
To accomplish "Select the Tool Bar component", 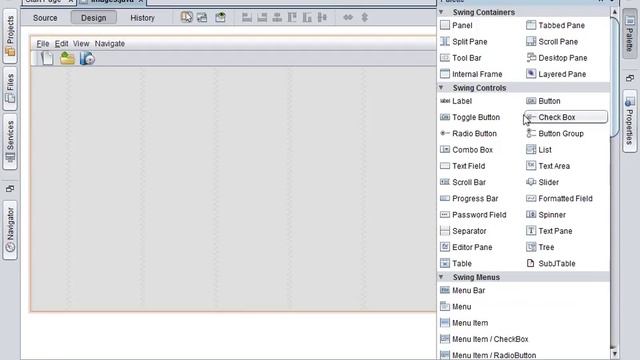I will [461, 58].
